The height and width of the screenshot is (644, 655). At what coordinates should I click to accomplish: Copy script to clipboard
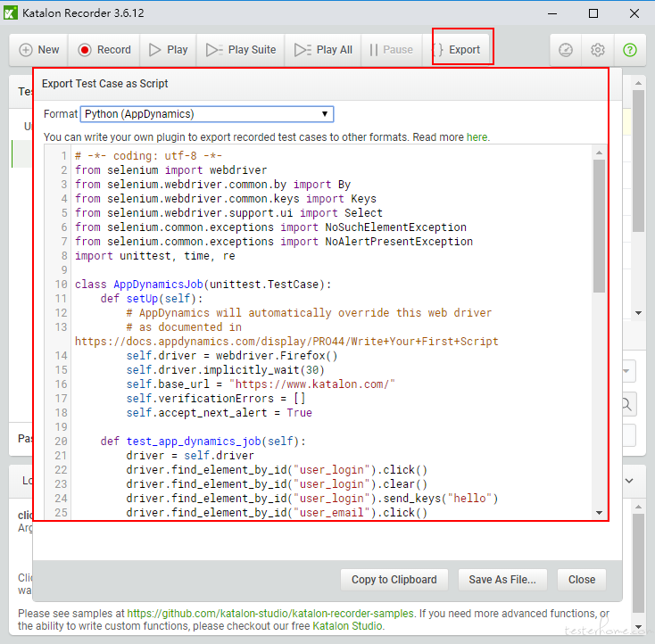coord(394,580)
